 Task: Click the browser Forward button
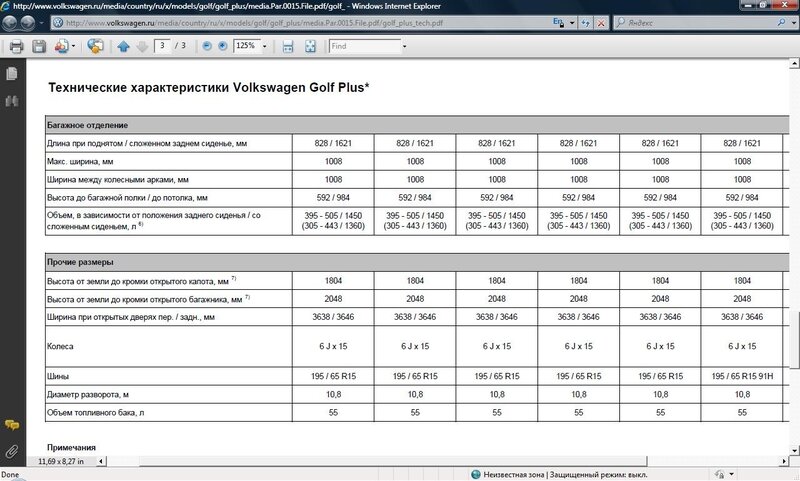tap(28, 22)
